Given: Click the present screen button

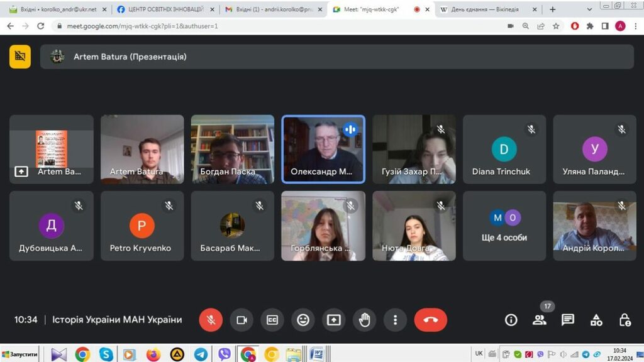Looking at the screenshot, I should [x=333, y=320].
